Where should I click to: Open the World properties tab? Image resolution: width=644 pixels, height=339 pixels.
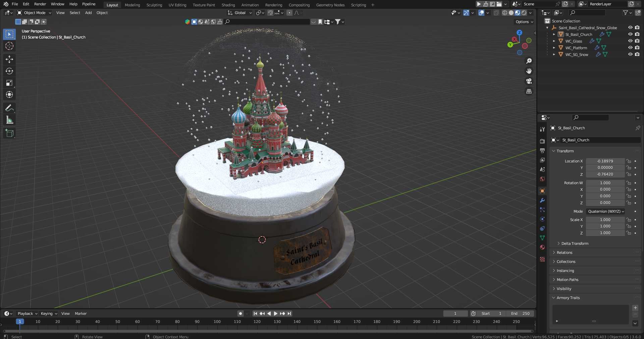point(542,179)
